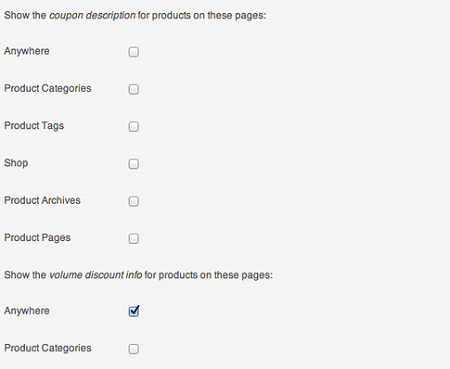Toggle the Product Pages checkbox
Image resolution: width=450 pixels, height=369 pixels.
pos(134,238)
